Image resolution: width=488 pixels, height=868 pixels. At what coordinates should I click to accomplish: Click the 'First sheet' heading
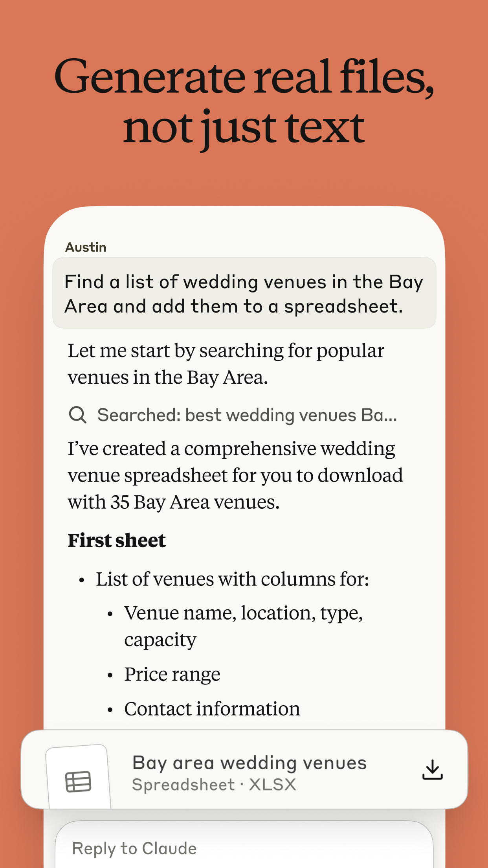(117, 541)
